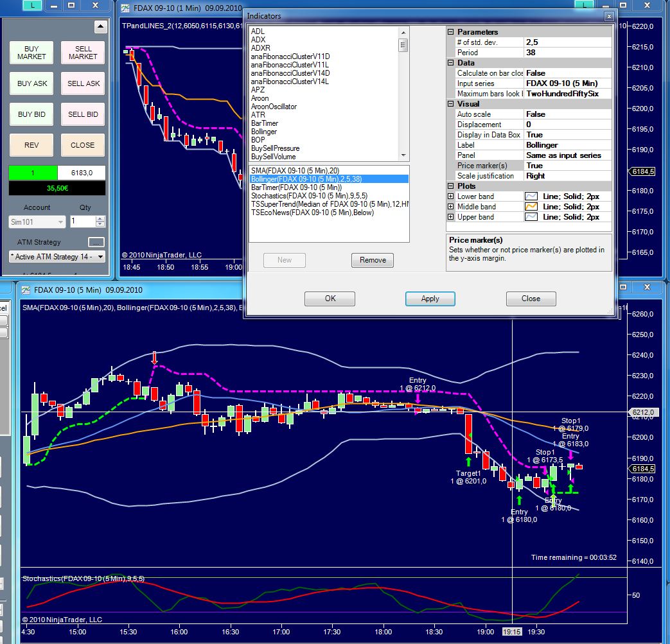Increase quantity with stepper up arrow
The image size is (670, 644).
[x=100, y=219]
